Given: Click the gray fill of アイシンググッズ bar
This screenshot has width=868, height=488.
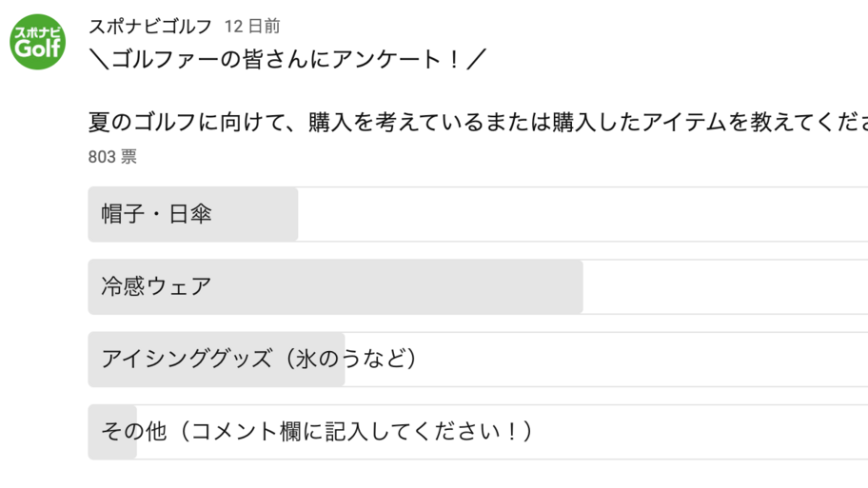Looking at the screenshot, I should (x=216, y=359).
